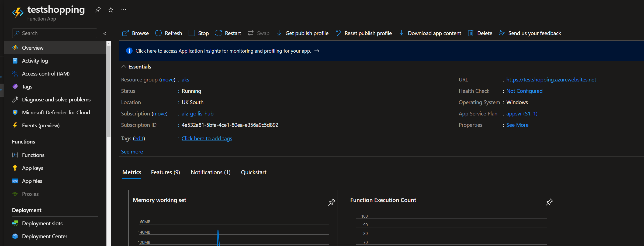Screen dimensions: 644x246
Task: Switch to the Notifications (1) tab
Action: coord(211,172)
